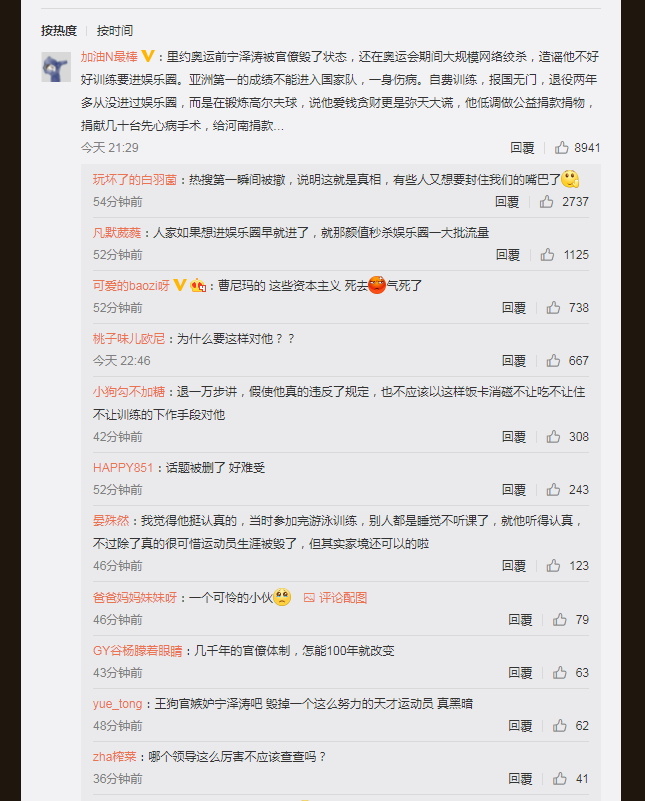Reply to 小狗勾不加糖's comment
This screenshot has height=801, width=645.
pos(514,437)
